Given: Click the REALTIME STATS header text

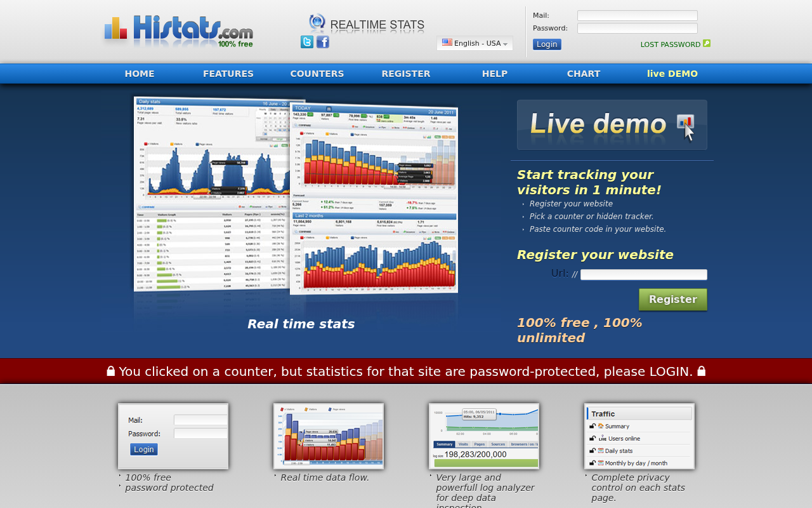Looking at the screenshot, I should pyautogui.click(x=377, y=25).
